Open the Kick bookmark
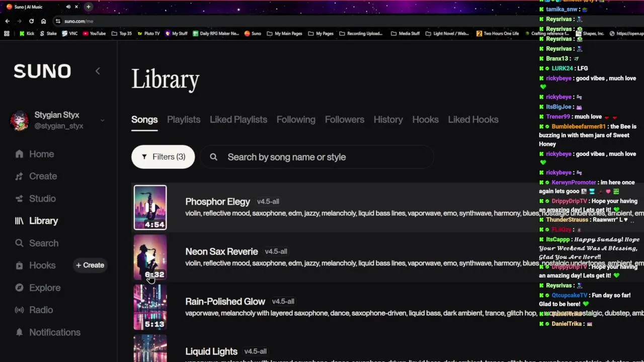This screenshot has width=644, height=362. click(x=27, y=34)
